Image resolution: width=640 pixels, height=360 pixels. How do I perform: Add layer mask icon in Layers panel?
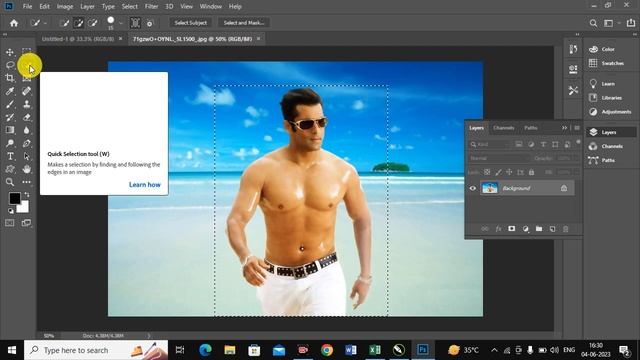pyautogui.click(x=511, y=229)
